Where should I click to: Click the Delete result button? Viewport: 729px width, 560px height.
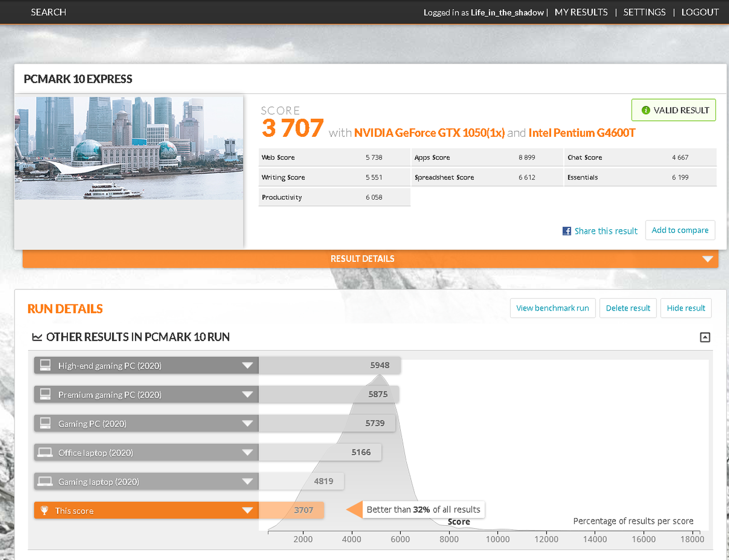[628, 308]
